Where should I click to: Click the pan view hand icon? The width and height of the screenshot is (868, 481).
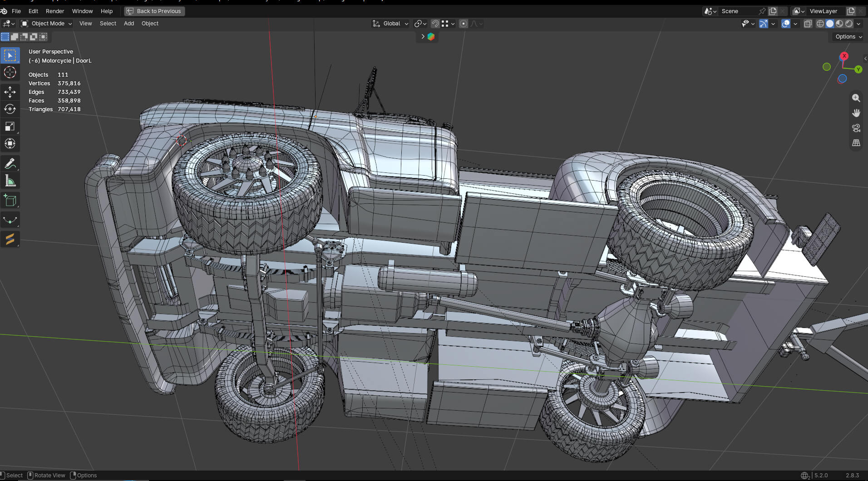coord(856,113)
